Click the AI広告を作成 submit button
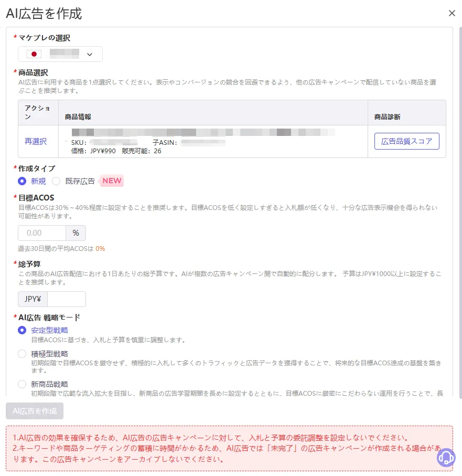The width and height of the screenshot is (462, 476). pos(35,411)
